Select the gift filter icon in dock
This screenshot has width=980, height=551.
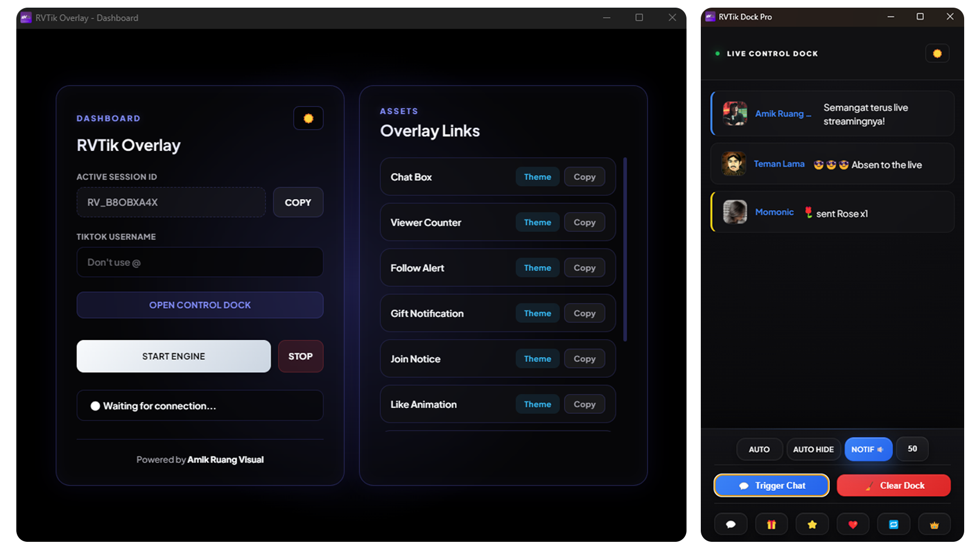[771, 523]
